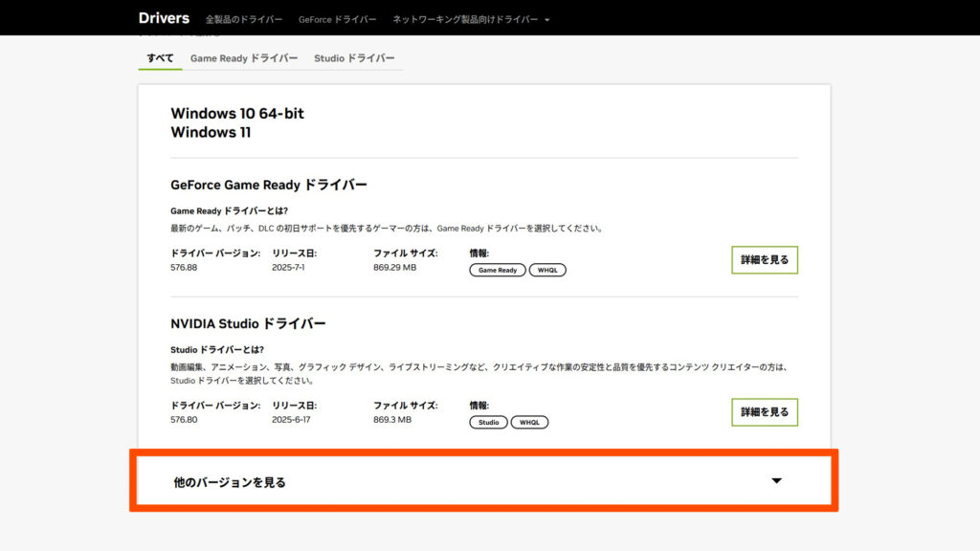
Task: Open 全製品のドライバー menu item
Action: click(x=244, y=19)
